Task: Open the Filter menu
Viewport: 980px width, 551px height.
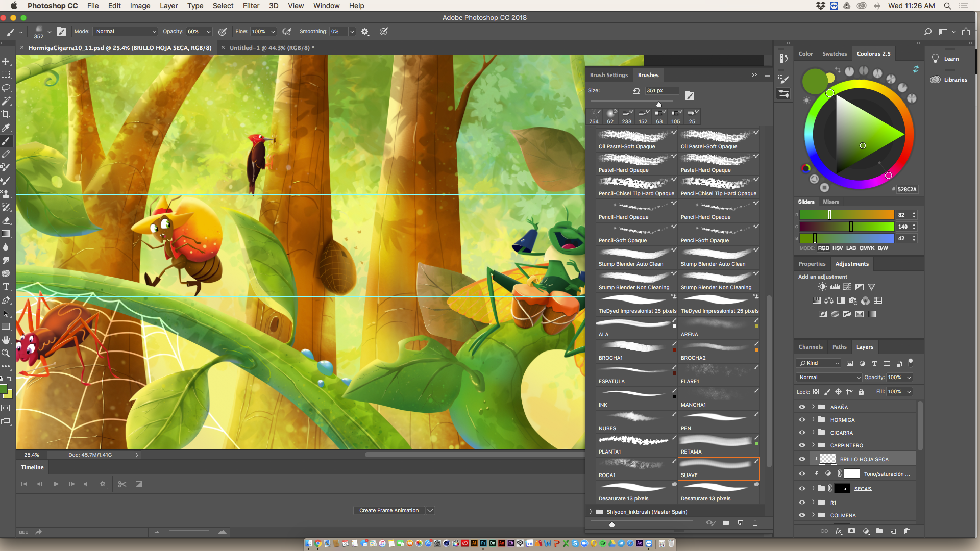Action: pos(251,6)
